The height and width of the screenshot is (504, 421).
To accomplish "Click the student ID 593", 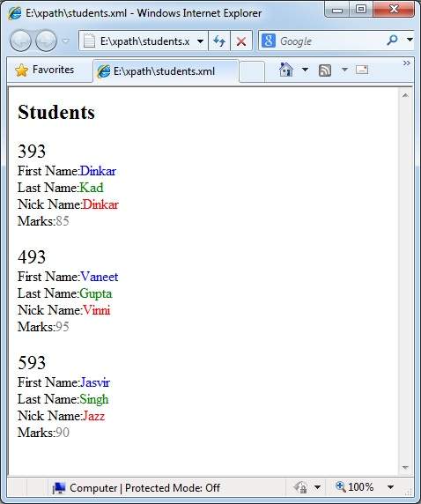I will 32,362.
